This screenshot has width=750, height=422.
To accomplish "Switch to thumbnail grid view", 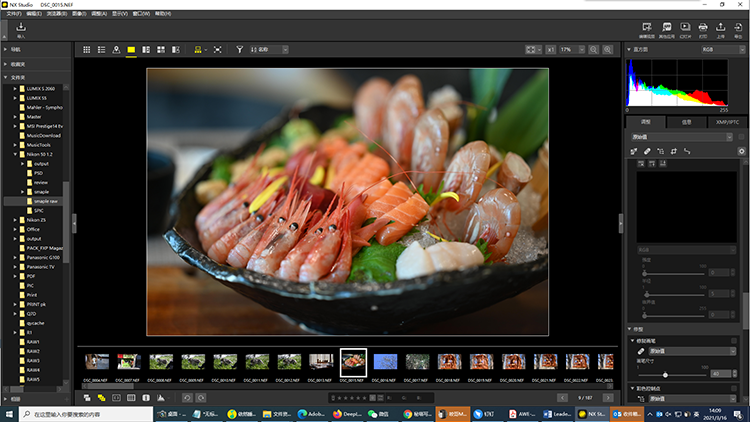I will click(x=87, y=49).
